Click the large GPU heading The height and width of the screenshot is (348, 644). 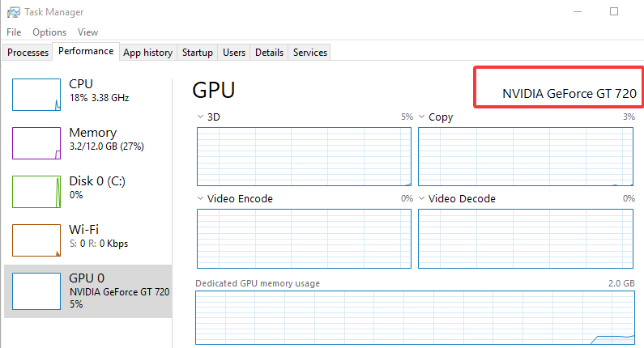coord(214,90)
